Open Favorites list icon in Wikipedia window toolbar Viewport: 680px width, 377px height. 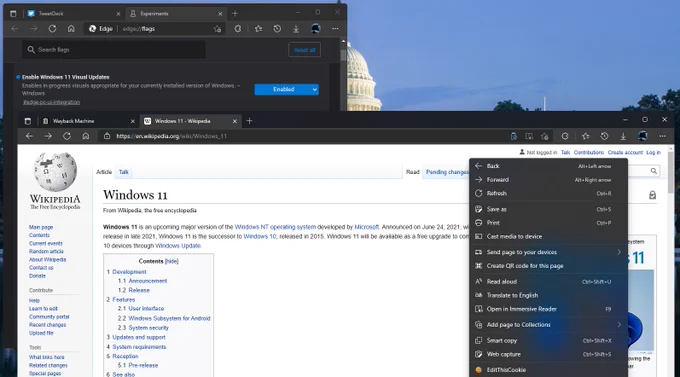[585, 136]
